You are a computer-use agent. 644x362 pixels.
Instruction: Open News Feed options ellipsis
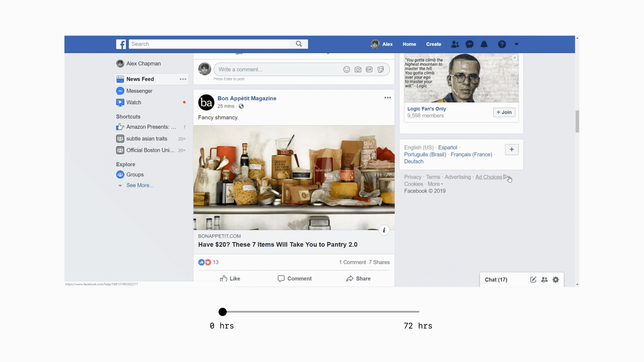click(183, 79)
